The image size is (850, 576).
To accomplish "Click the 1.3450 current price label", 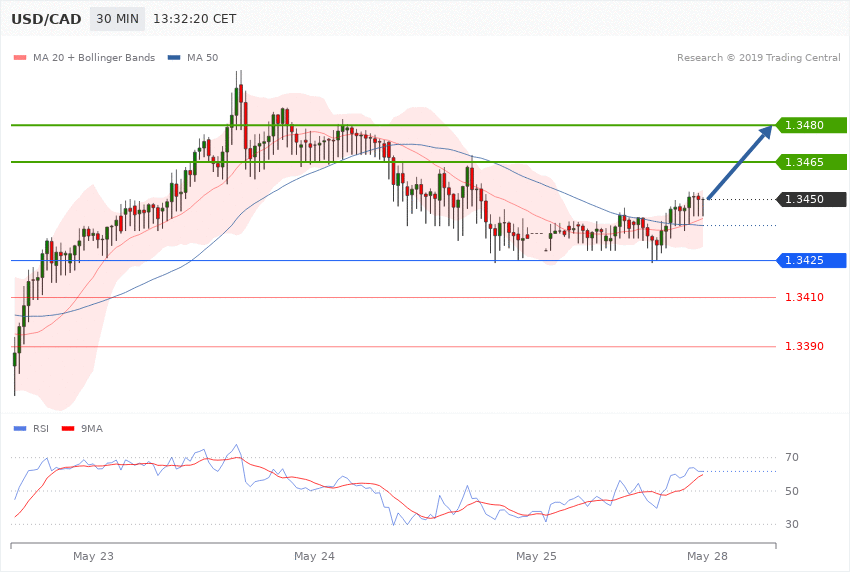I will [x=811, y=199].
